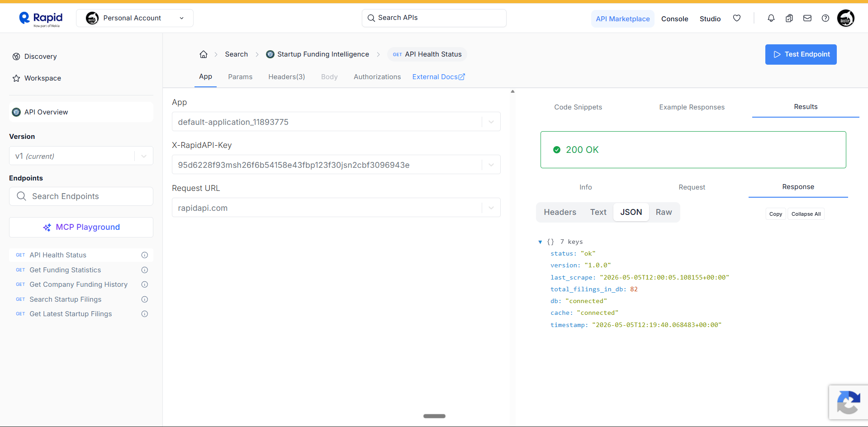Select Get Funding Statistics endpoint
Viewport: 868px width, 427px height.
pos(65,270)
